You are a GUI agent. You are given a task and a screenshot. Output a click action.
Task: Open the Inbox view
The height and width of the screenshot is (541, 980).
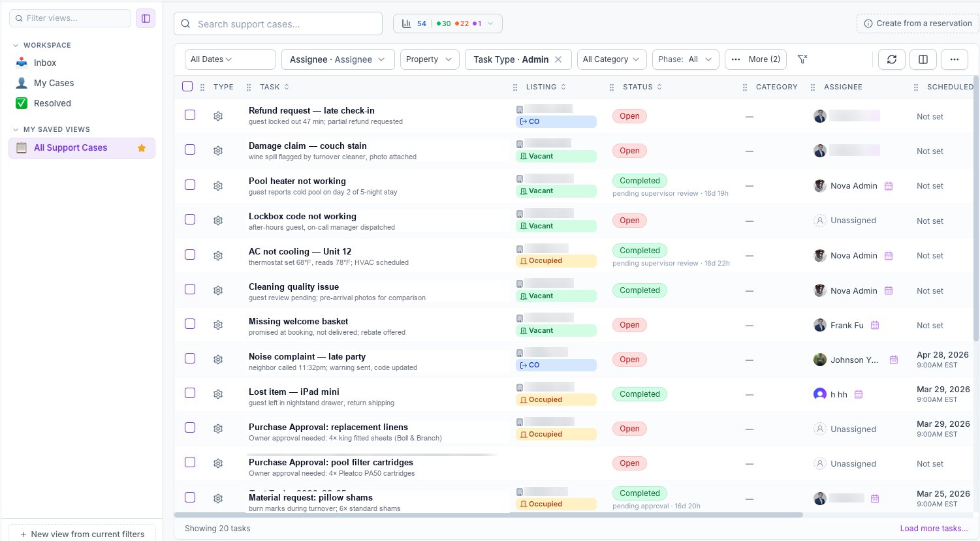coord(45,63)
